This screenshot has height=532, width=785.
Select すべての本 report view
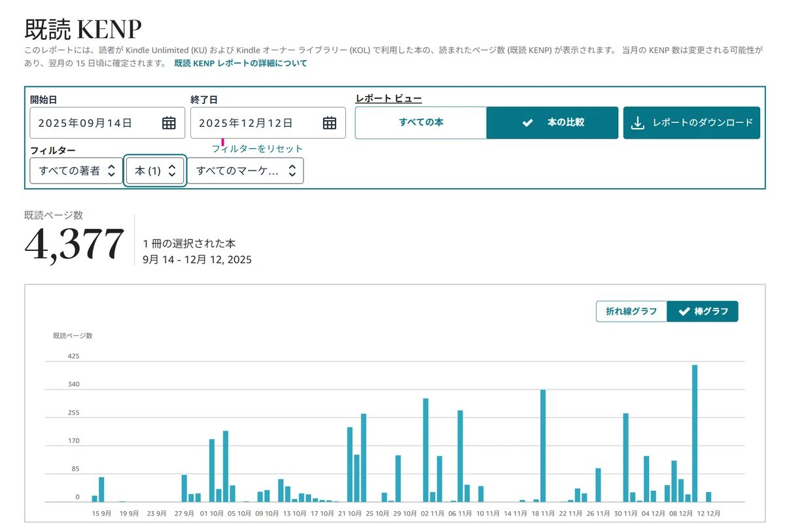click(421, 123)
